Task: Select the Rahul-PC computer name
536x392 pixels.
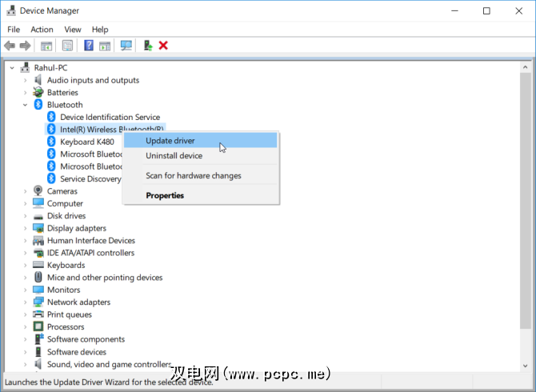Action: tap(50, 68)
